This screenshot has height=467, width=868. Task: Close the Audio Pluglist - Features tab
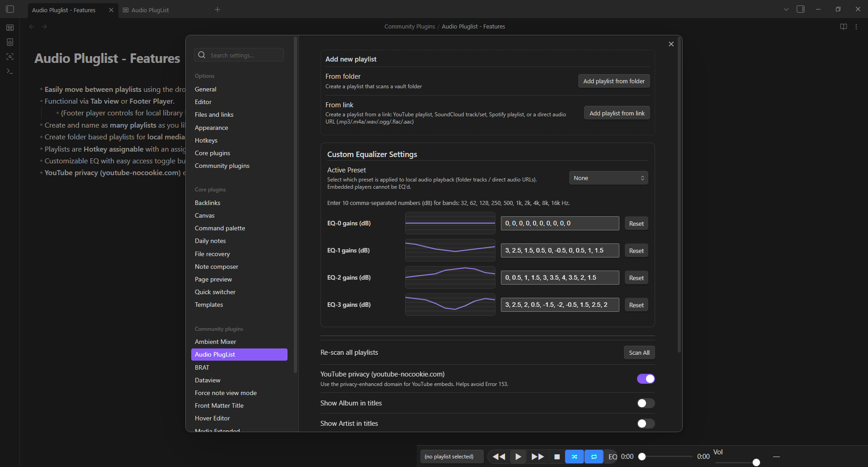[111, 10]
